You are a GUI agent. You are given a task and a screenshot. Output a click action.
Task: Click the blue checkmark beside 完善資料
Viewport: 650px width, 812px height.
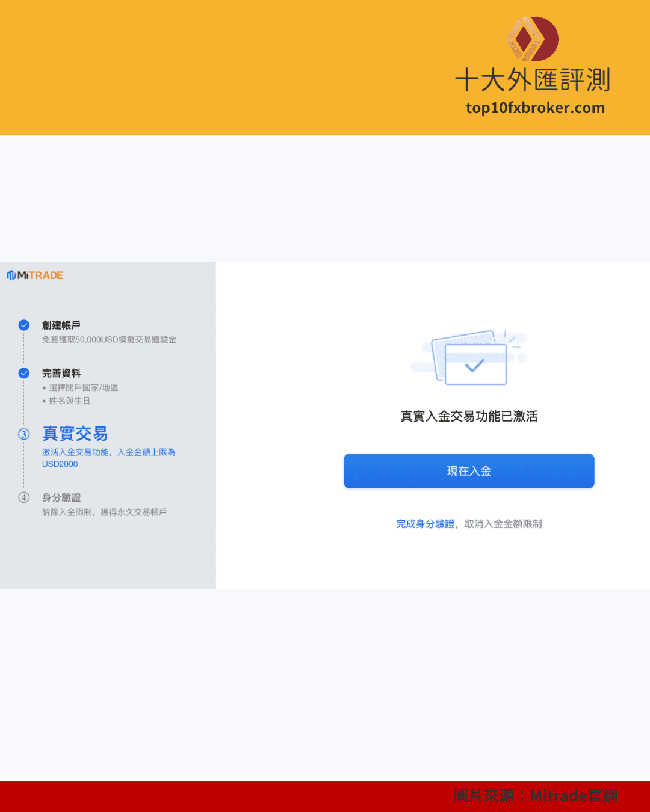pos(23,373)
